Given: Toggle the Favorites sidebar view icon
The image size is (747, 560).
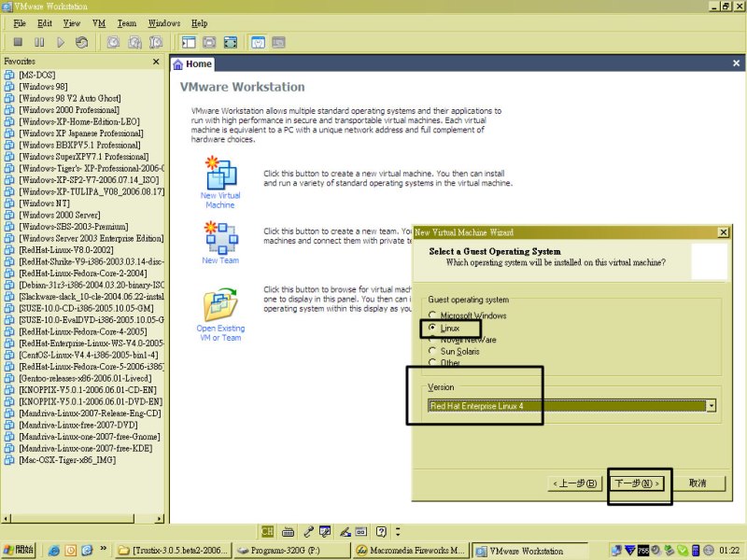Looking at the screenshot, I should coord(189,42).
